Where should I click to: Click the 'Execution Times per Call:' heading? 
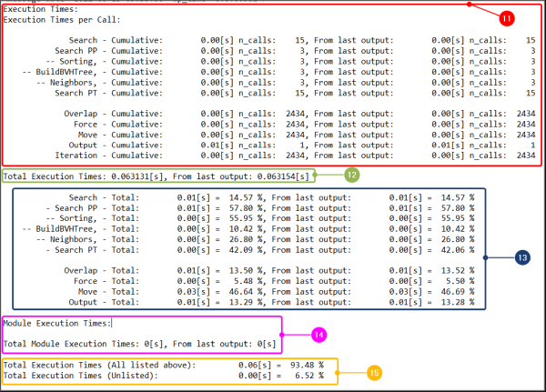click(x=61, y=18)
